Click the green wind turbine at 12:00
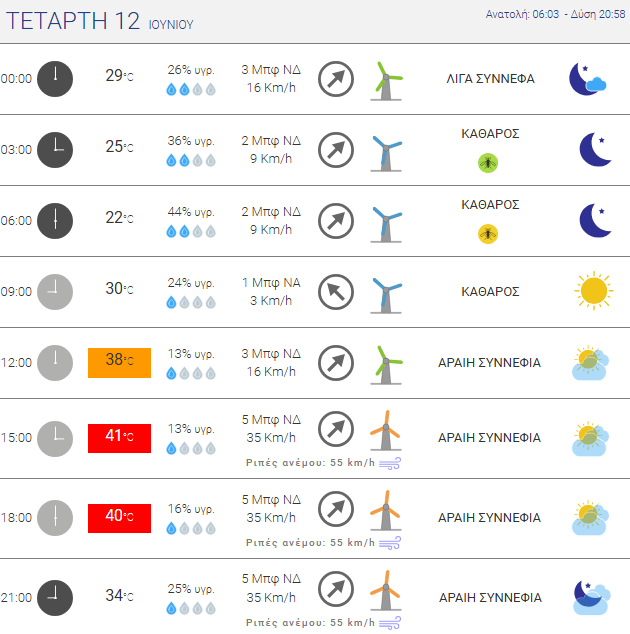 [386, 365]
